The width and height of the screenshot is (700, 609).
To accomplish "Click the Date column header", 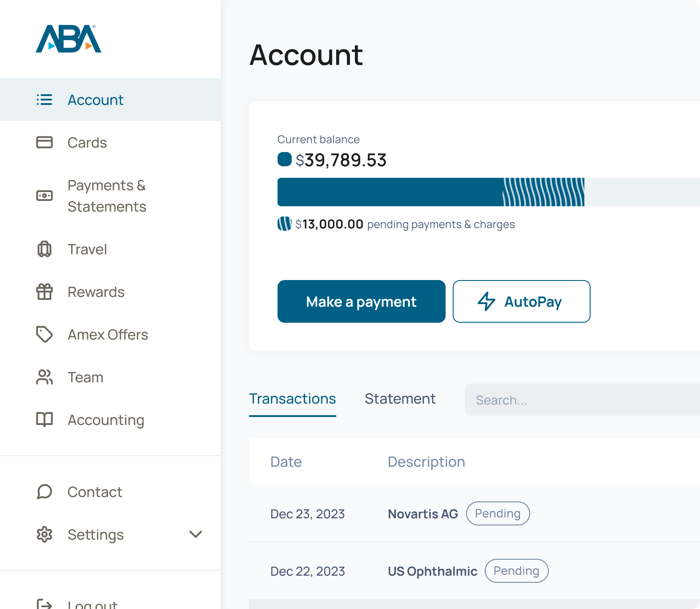I will pyautogui.click(x=286, y=462).
